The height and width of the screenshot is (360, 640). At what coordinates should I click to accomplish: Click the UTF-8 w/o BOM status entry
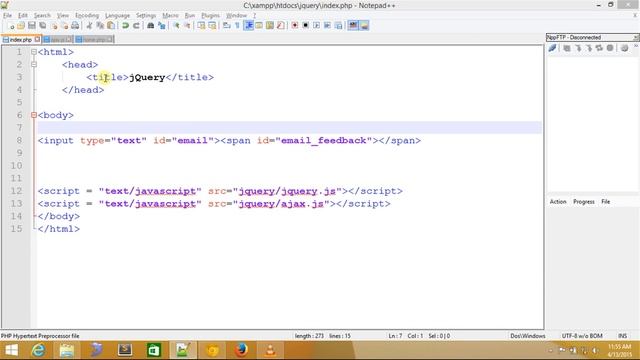pos(582,336)
